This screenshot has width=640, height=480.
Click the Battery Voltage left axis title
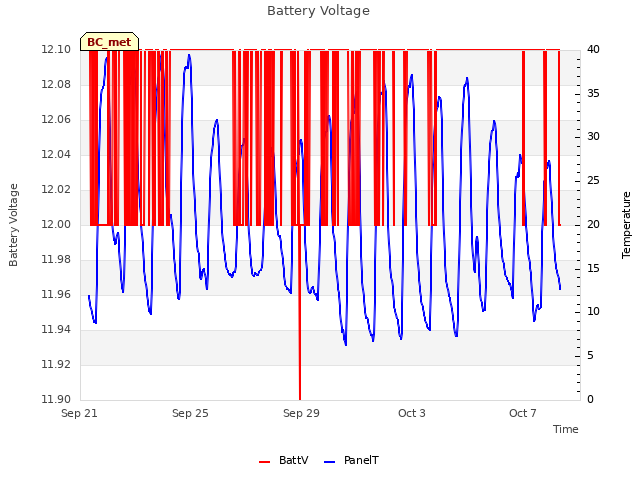(13, 225)
